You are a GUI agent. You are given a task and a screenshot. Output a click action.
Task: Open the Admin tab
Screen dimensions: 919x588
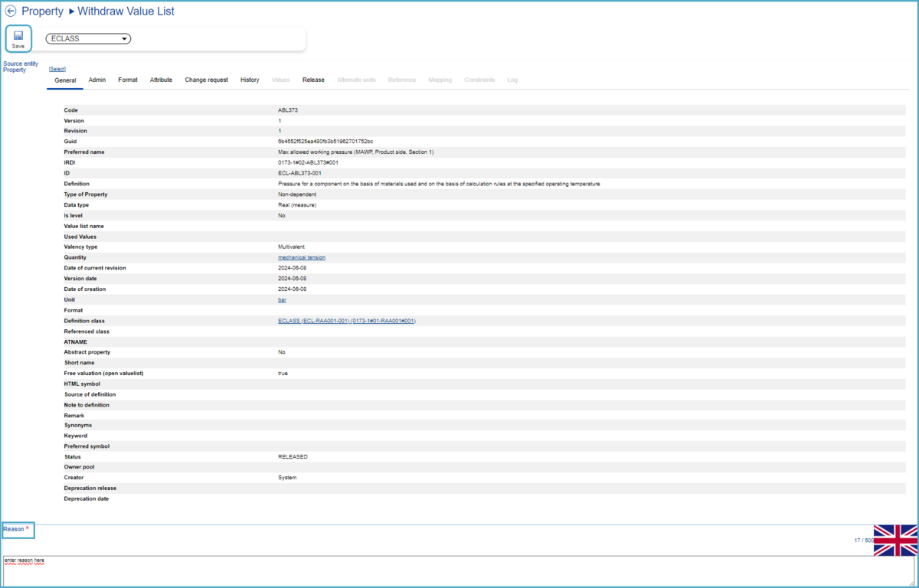tap(97, 80)
